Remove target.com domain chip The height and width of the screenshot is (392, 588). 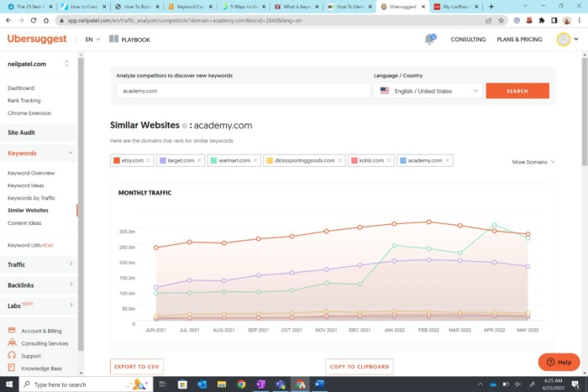click(199, 160)
